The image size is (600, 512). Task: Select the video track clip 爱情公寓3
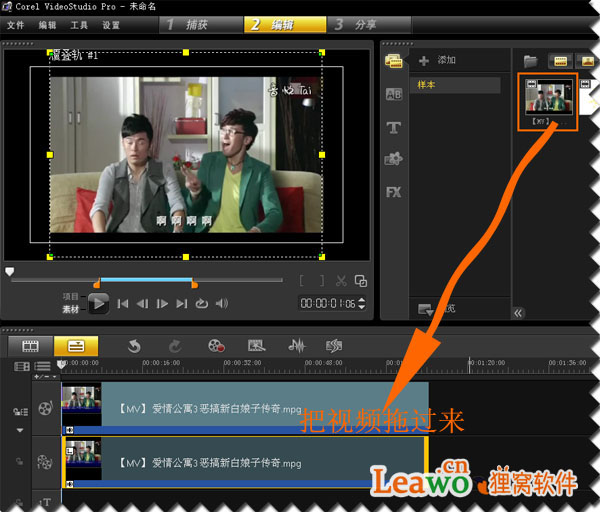245,408
